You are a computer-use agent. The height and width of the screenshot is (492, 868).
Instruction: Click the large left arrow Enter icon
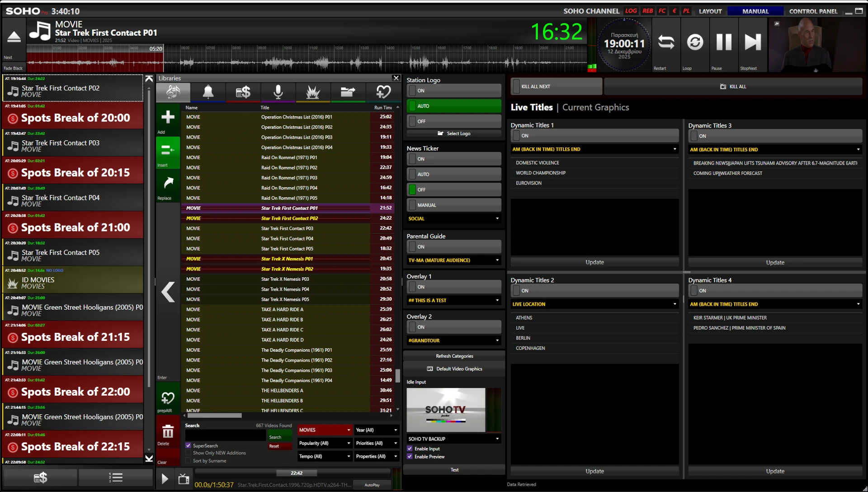(x=168, y=292)
